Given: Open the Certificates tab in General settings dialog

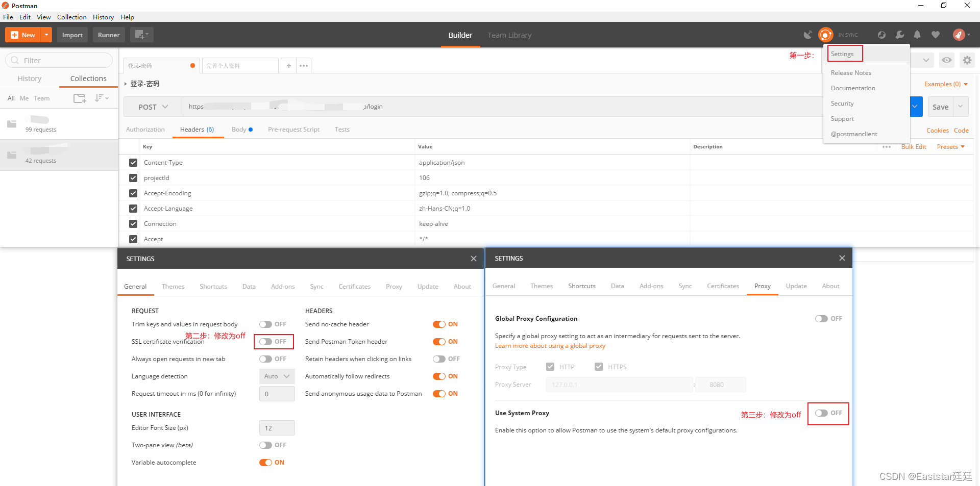Looking at the screenshot, I should [x=354, y=287].
